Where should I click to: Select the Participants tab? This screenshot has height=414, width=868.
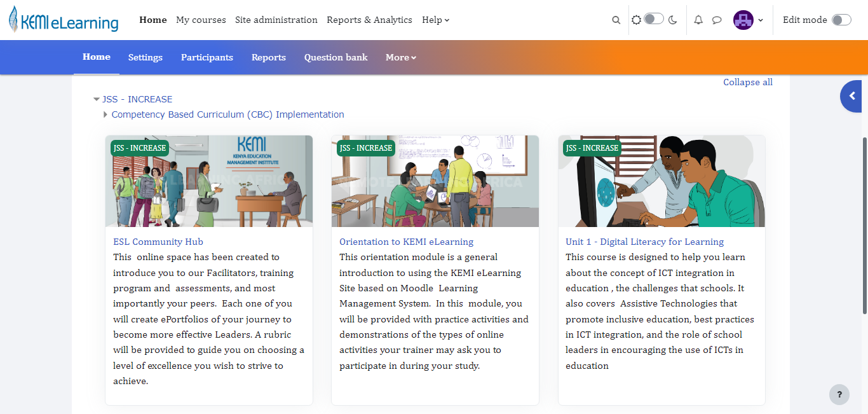click(x=207, y=57)
